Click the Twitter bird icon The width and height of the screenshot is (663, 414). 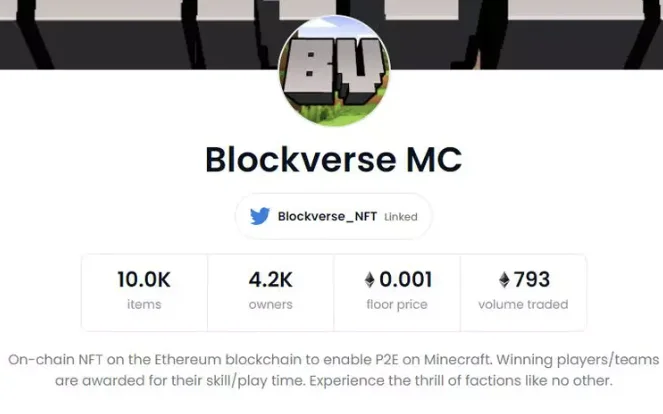[260, 216]
